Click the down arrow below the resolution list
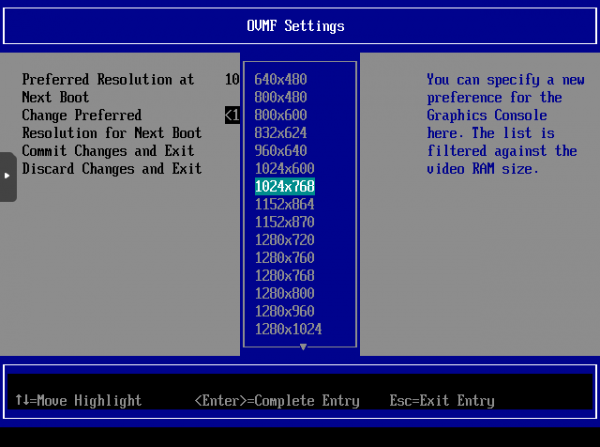This screenshot has height=447, width=600. pyautogui.click(x=303, y=347)
